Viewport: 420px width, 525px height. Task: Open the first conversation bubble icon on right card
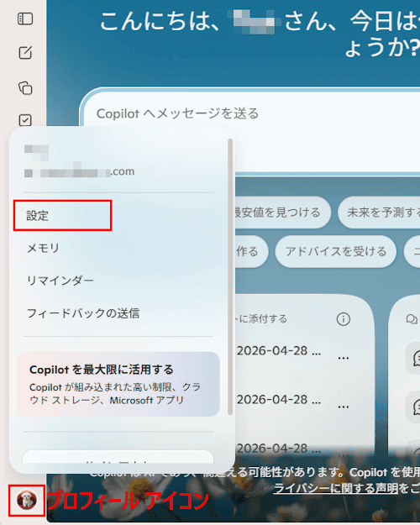(417, 358)
